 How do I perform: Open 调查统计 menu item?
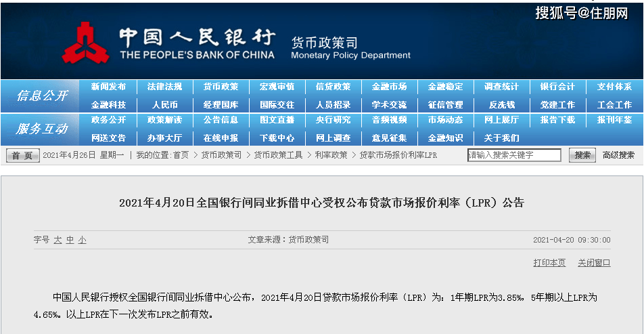pos(501,87)
